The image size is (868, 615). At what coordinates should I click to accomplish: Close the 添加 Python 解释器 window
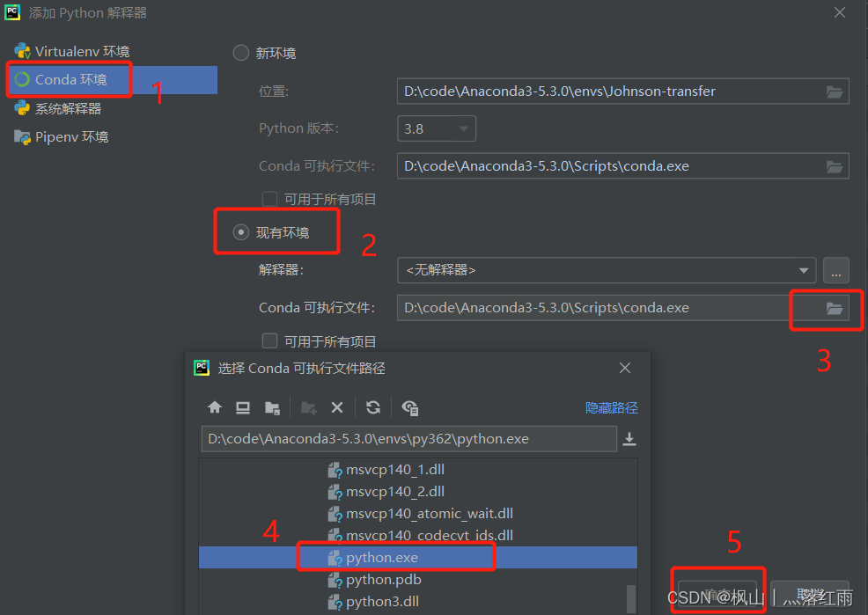pos(840,12)
